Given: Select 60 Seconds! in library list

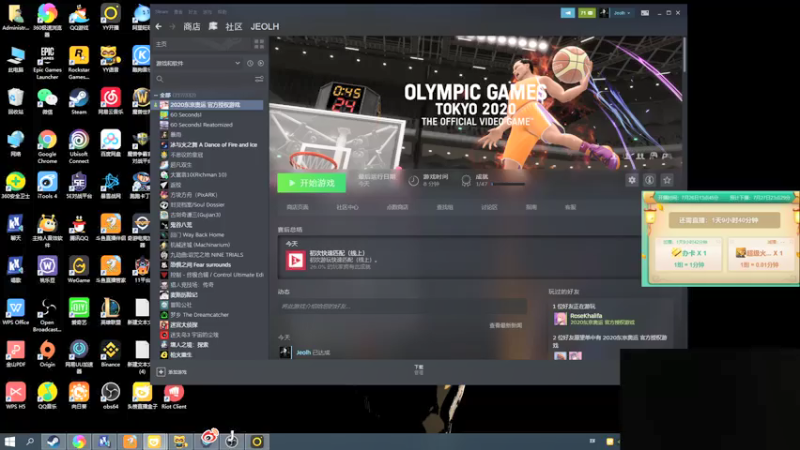Looking at the screenshot, I should [186, 115].
